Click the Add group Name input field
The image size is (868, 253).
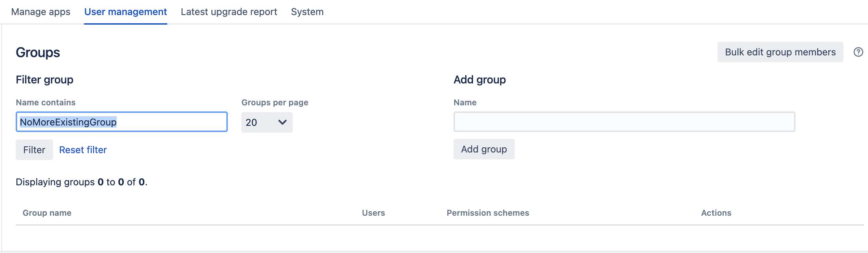coord(624,122)
